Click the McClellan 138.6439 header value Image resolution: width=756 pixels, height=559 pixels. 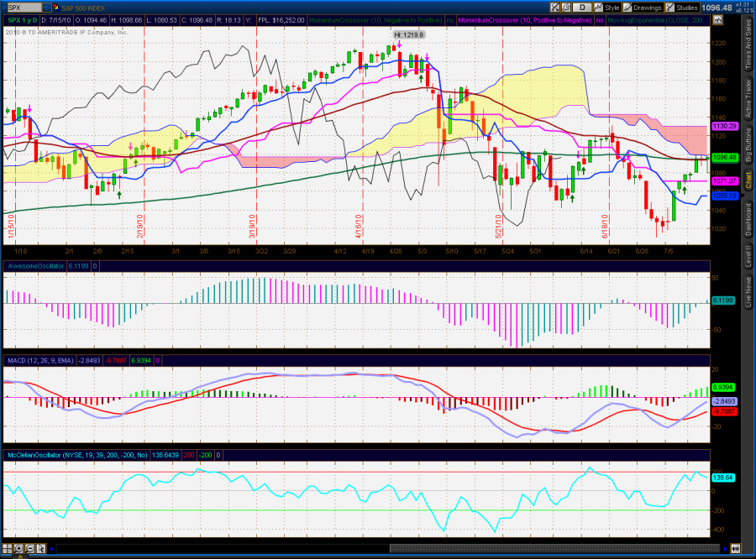click(165, 455)
